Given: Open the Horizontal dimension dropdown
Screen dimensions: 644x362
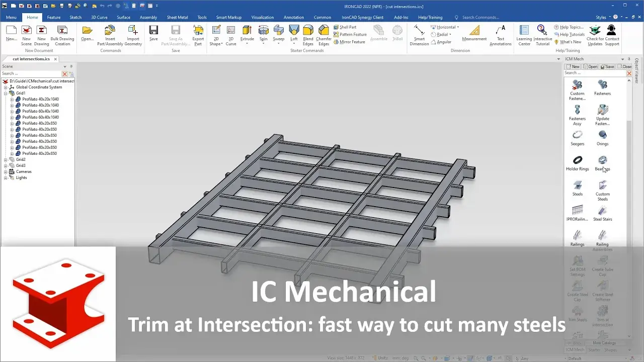Looking at the screenshot, I should pyautogui.click(x=458, y=27).
